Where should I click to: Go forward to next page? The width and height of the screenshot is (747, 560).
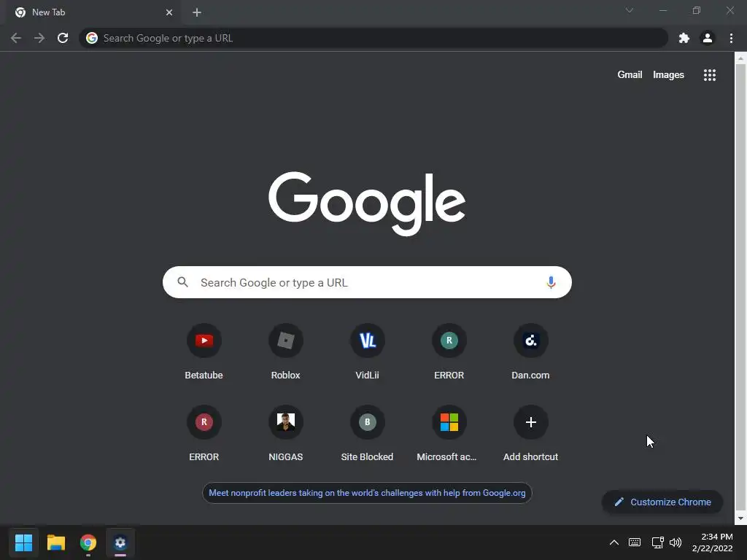pyautogui.click(x=39, y=38)
